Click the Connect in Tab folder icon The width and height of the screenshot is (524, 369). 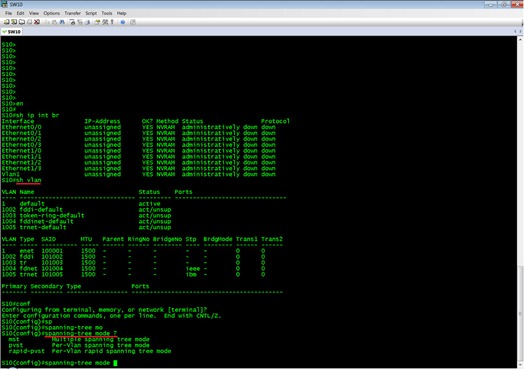click(22, 22)
